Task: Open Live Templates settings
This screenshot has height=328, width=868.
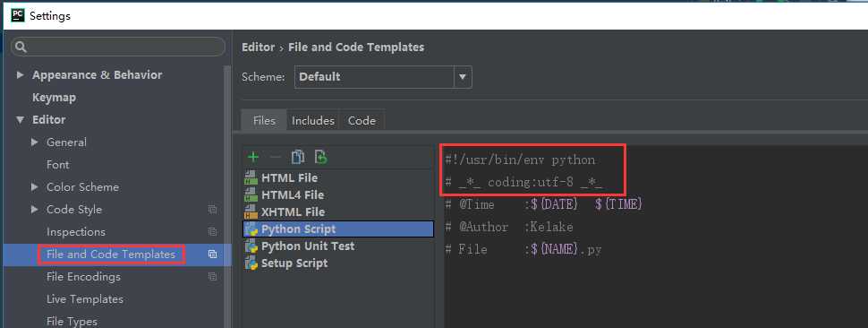Action: pos(85,299)
